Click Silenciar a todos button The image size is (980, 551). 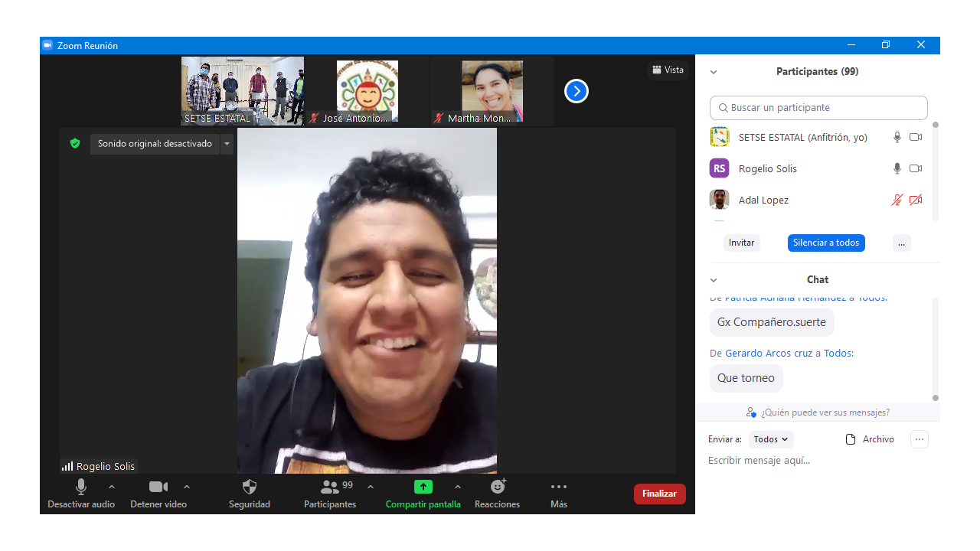[826, 243]
